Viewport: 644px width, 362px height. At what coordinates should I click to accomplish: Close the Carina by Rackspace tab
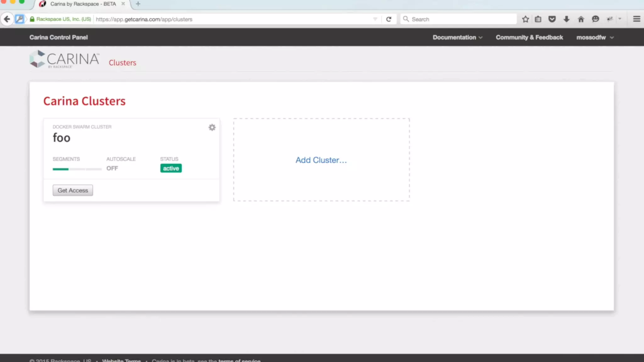pos(123,4)
